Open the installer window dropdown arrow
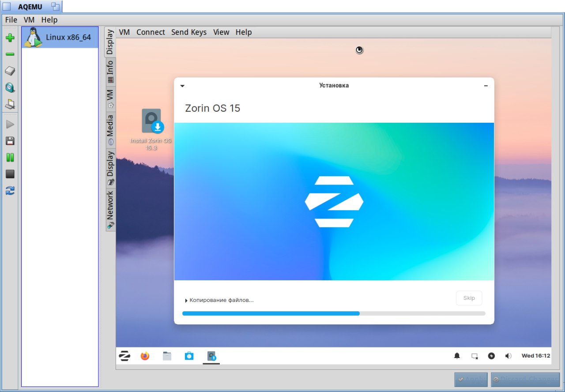The height and width of the screenshot is (392, 565). tap(182, 86)
